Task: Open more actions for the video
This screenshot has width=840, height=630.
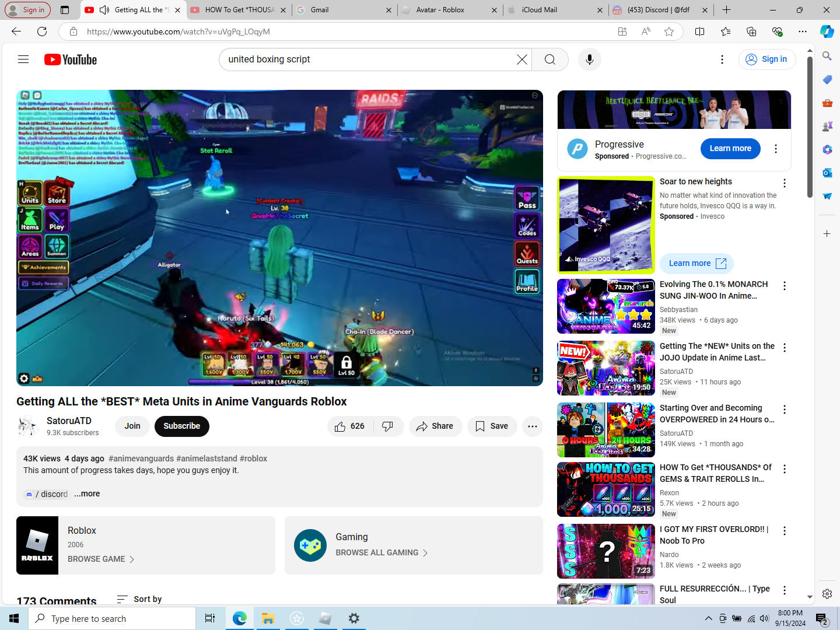Action: (x=532, y=426)
